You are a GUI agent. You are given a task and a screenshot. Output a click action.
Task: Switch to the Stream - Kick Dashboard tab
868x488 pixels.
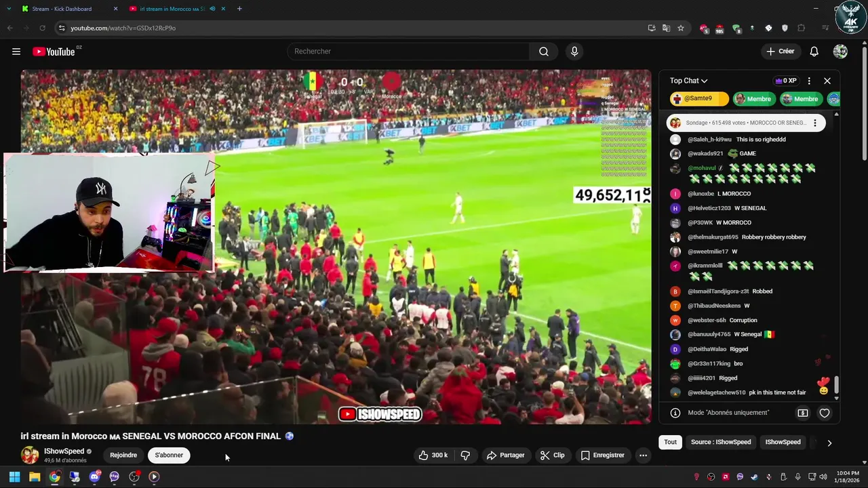(x=62, y=9)
